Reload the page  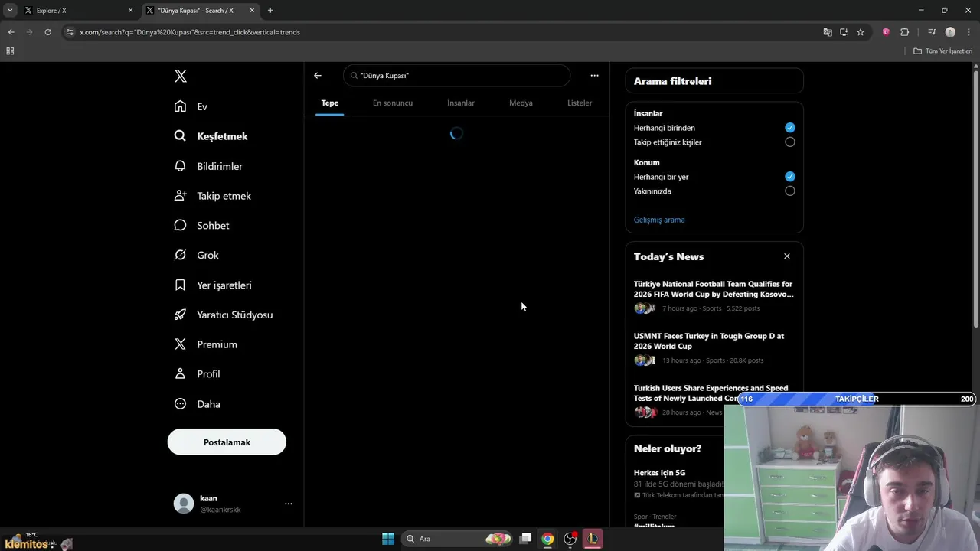(x=47, y=32)
